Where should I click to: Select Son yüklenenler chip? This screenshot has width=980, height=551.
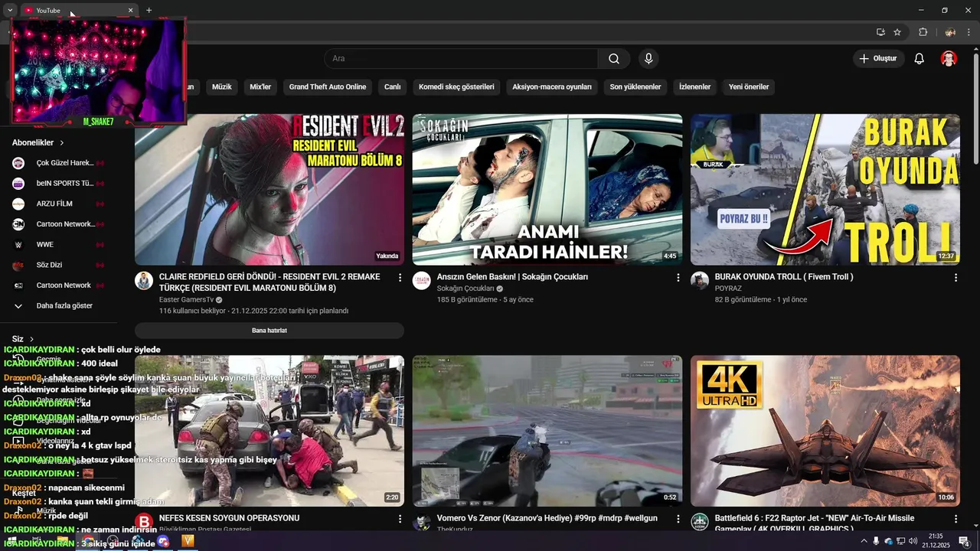tap(635, 87)
